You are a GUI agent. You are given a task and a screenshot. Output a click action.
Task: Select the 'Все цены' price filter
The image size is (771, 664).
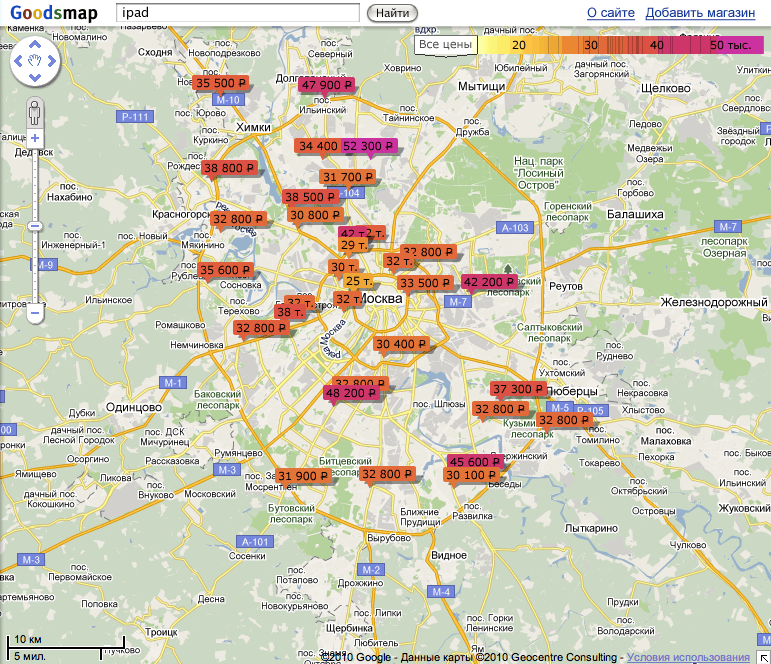[446, 45]
